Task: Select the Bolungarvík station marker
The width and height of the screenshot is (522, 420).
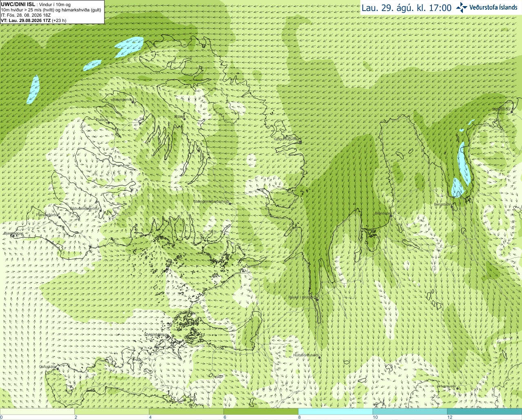Action: tap(133, 102)
